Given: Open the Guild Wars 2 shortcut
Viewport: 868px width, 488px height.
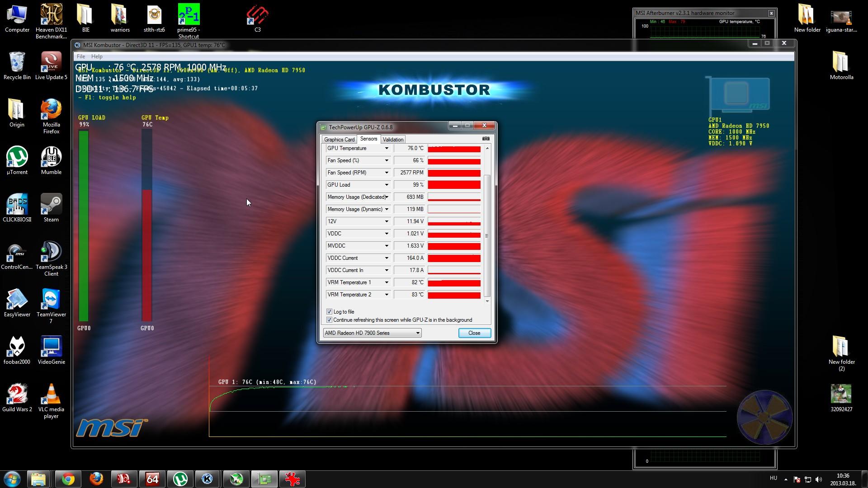Looking at the screenshot, I should (x=17, y=398).
